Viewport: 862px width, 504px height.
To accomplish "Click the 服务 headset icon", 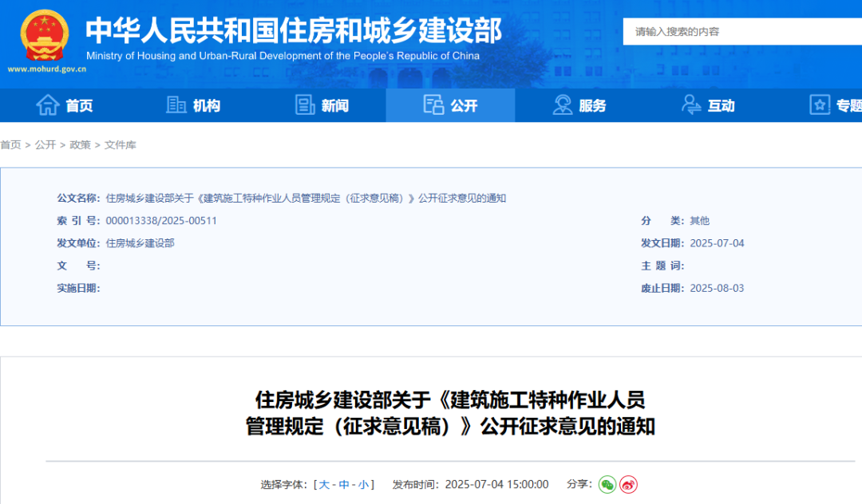I will point(561,104).
